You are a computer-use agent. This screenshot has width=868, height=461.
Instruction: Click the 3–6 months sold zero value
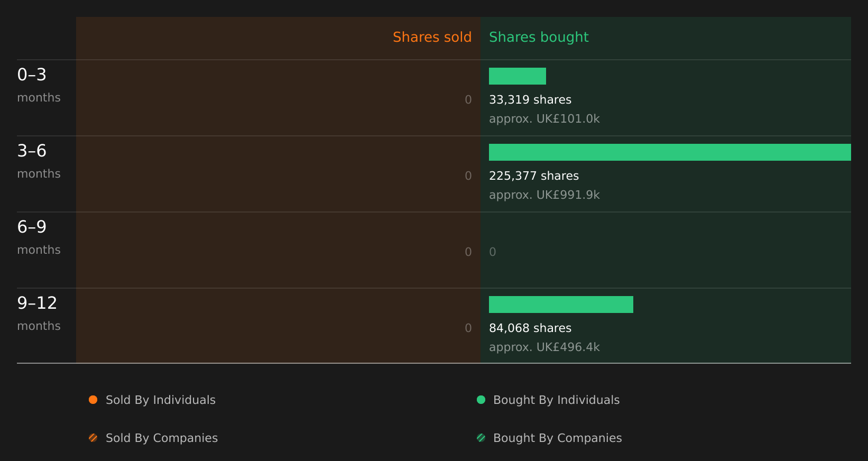coord(468,176)
